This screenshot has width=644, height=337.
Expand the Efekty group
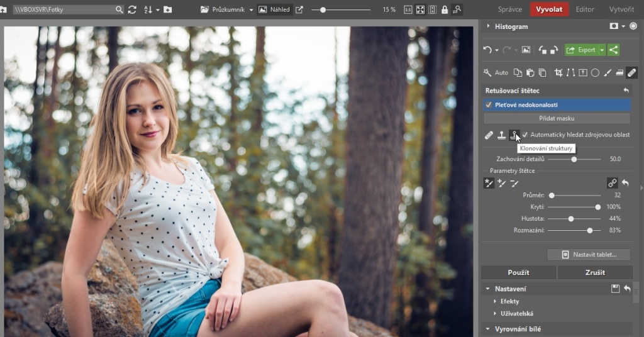tap(495, 301)
